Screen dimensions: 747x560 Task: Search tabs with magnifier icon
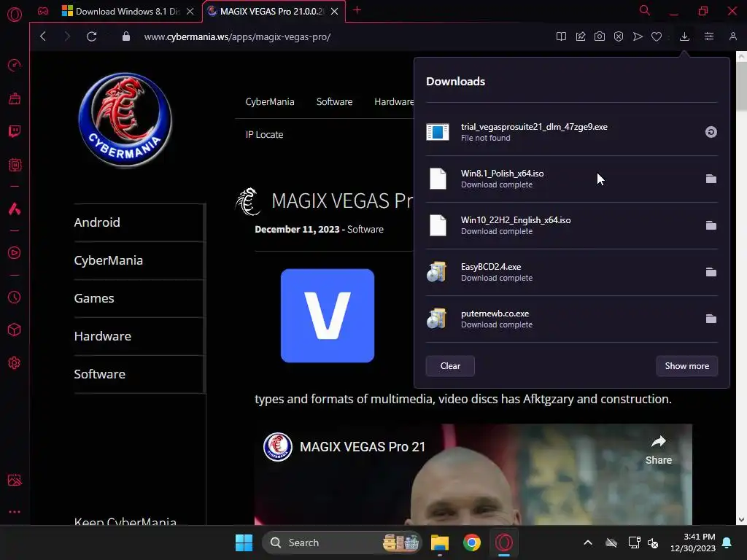tap(645, 10)
